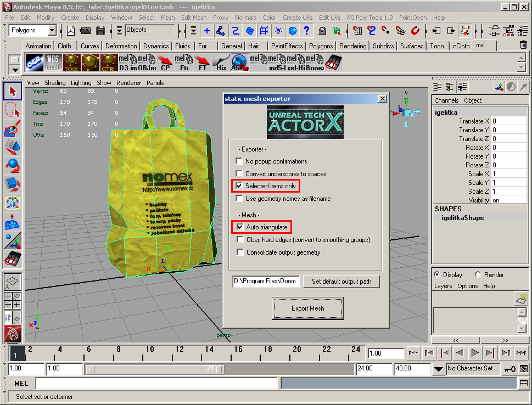Image resolution: width=532 pixels, height=405 pixels.
Task: Open the viewport Shading menu
Action: pyautogui.click(x=55, y=83)
